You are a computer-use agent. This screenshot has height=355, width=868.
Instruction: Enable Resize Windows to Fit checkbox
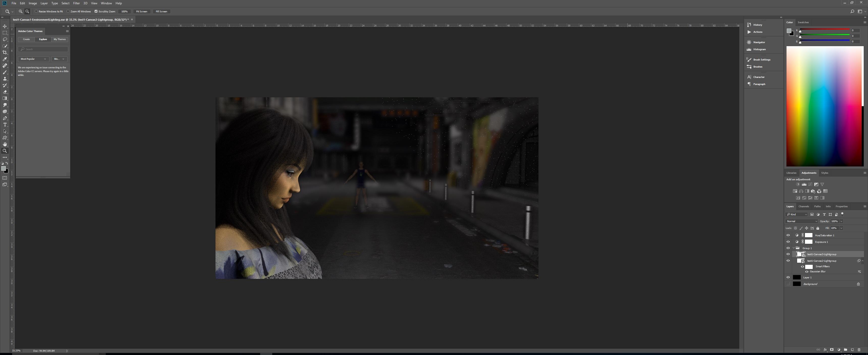[36, 11]
